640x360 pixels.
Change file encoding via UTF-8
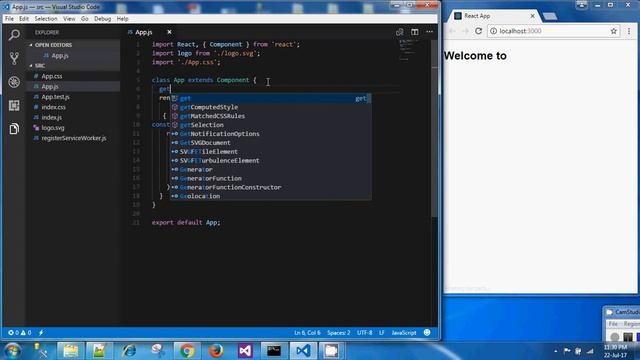(364, 333)
